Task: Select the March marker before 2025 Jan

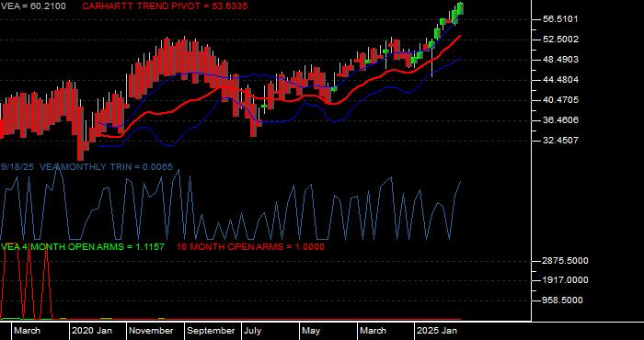Action: [373, 331]
